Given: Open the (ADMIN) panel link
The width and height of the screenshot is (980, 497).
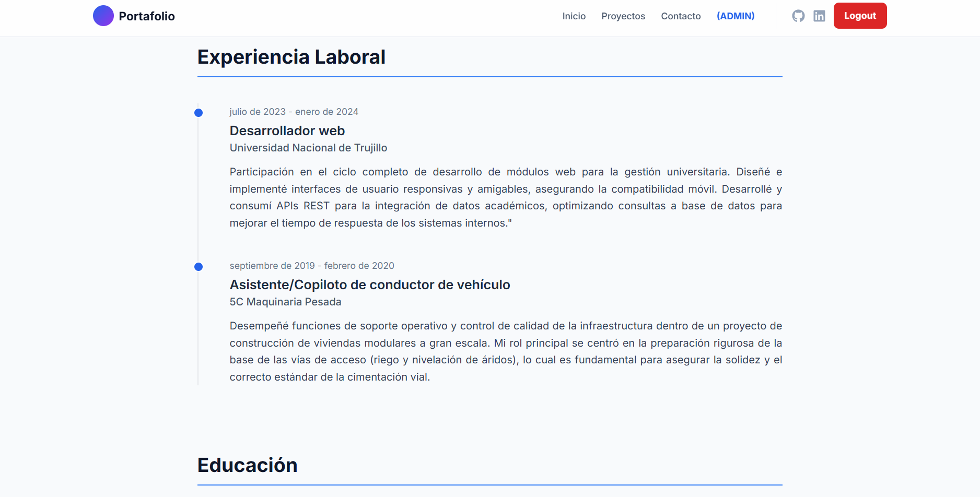Looking at the screenshot, I should tap(735, 16).
